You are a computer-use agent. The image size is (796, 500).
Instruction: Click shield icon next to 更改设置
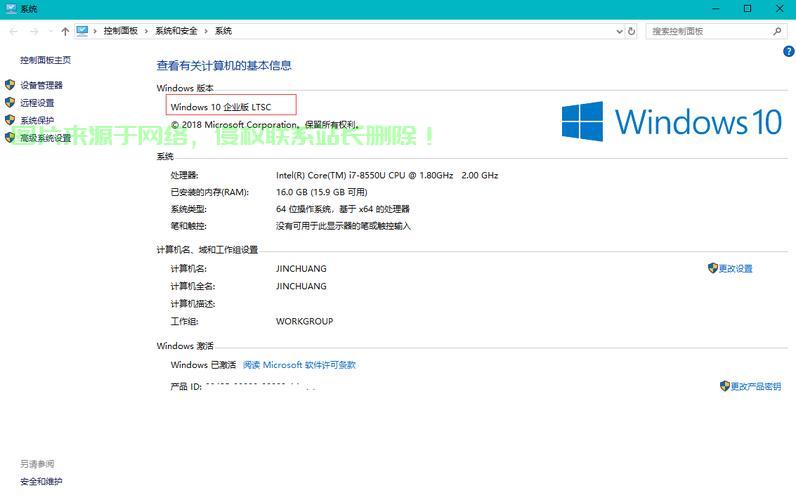(x=713, y=268)
